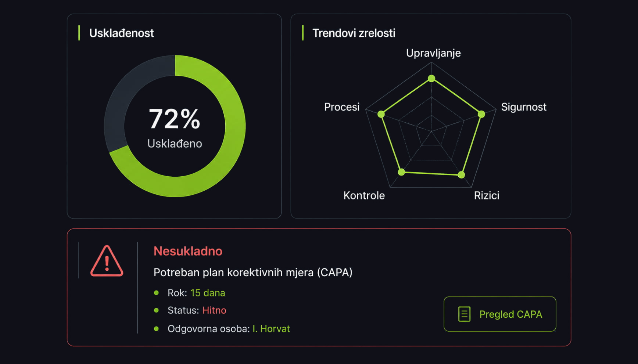
Task: Select the Procesi radar data point
Action: 381,114
